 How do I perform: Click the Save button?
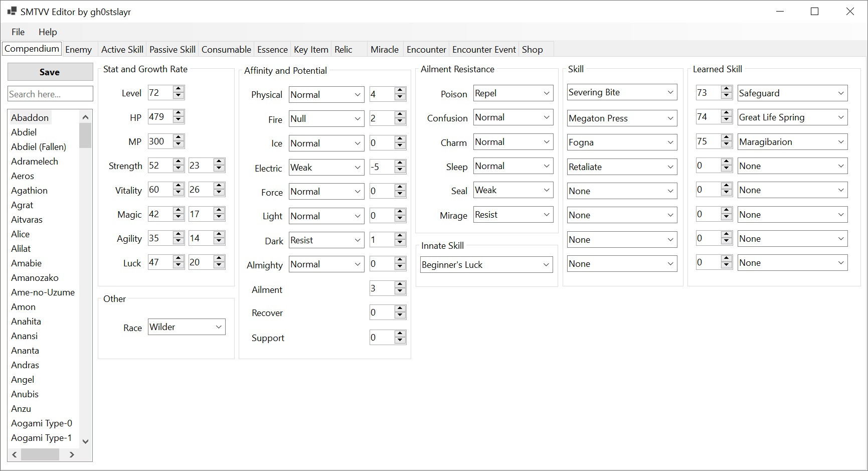click(50, 72)
